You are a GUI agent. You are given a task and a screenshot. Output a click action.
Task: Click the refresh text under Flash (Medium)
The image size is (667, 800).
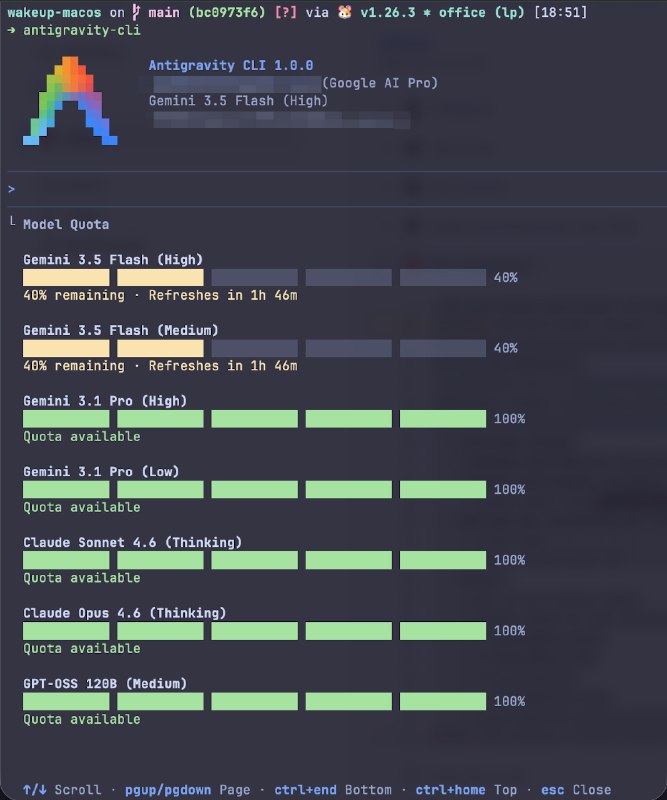coord(160,366)
